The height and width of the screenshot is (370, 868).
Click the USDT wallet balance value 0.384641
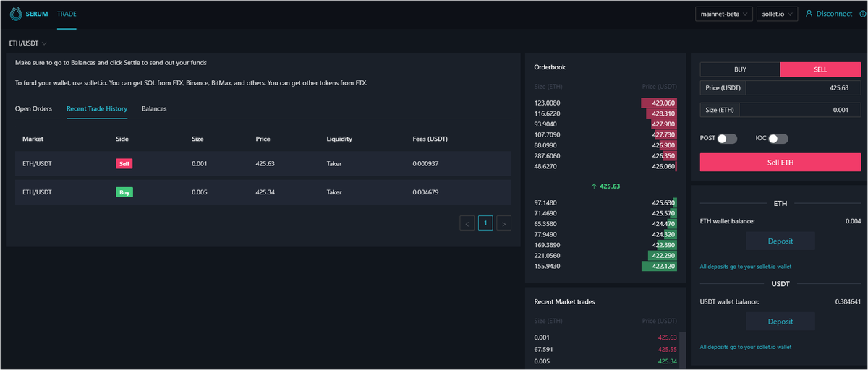coord(848,301)
